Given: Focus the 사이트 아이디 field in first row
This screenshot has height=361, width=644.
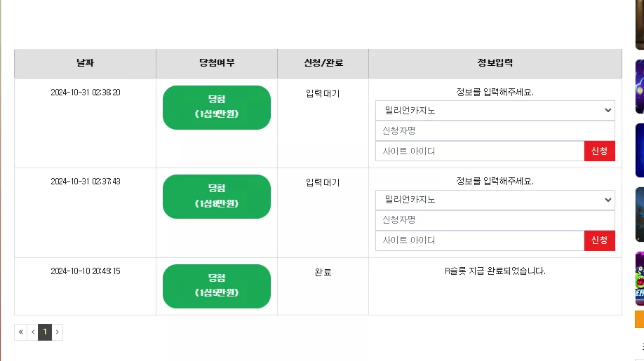Looking at the screenshot, I should (480, 151).
